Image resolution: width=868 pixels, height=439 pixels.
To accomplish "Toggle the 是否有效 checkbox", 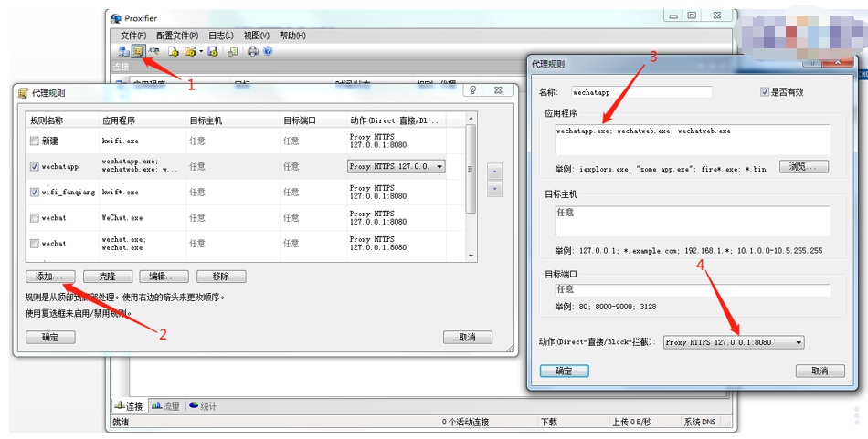I will (x=765, y=92).
